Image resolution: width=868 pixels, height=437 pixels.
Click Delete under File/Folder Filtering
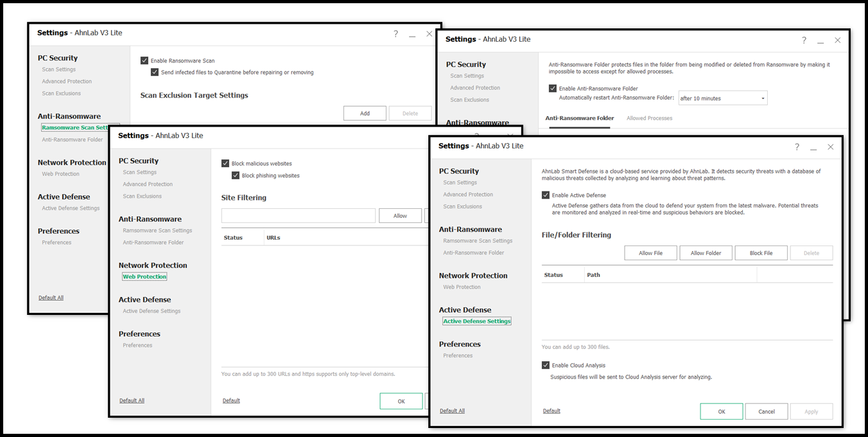(x=812, y=253)
